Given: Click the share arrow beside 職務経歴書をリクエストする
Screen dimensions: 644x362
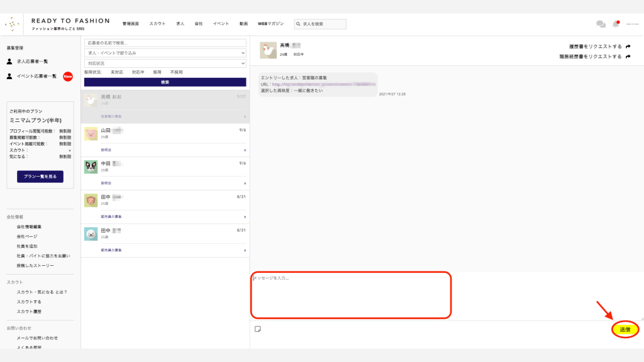Looking at the screenshot, I should pyautogui.click(x=628, y=57).
